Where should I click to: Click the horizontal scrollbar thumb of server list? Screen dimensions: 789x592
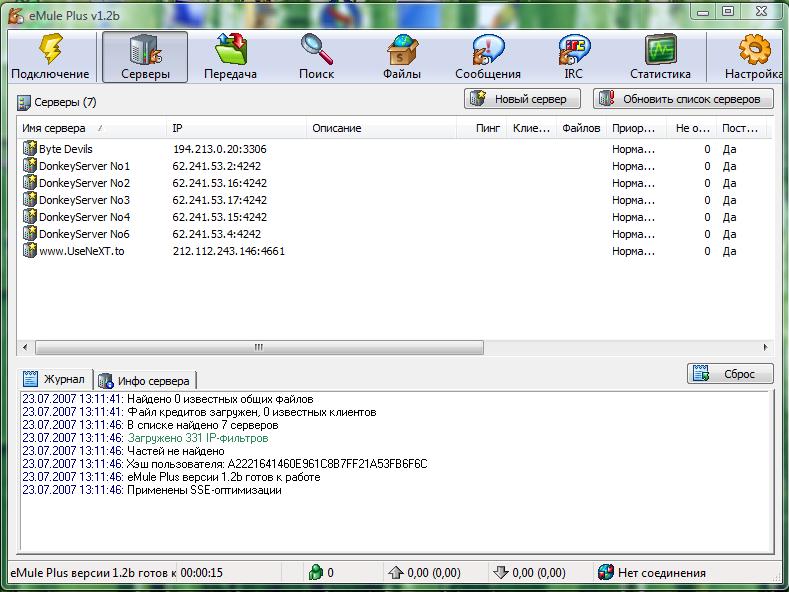click(259, 347)
